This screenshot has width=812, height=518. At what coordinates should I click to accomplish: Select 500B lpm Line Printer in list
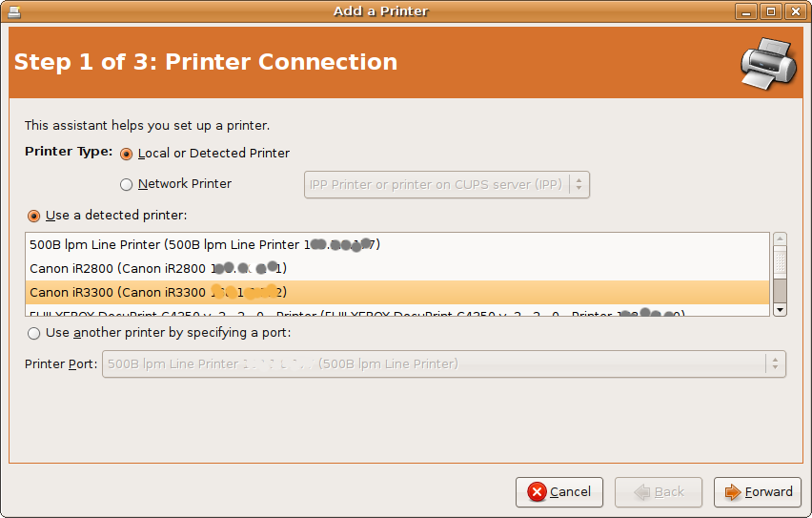coord(397,245)
